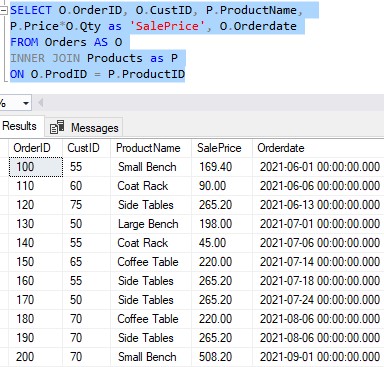384x367 pixels.
Task: Click SalePrice 220.00 in order 150 row
Action: pos(222,262)
